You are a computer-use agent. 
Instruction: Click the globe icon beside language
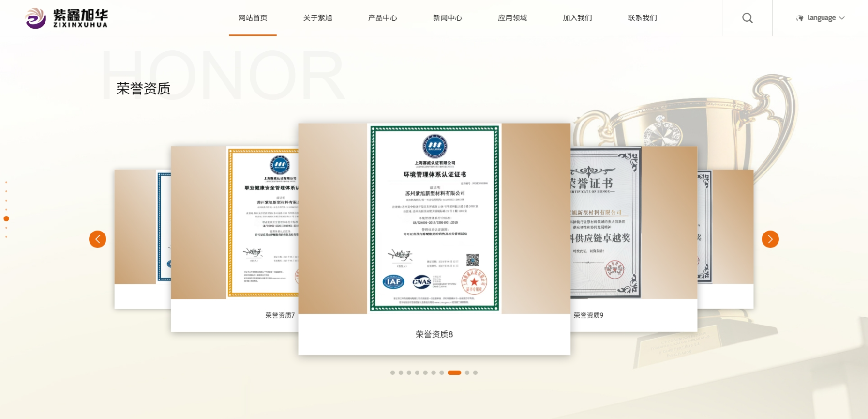pos(800,18)
